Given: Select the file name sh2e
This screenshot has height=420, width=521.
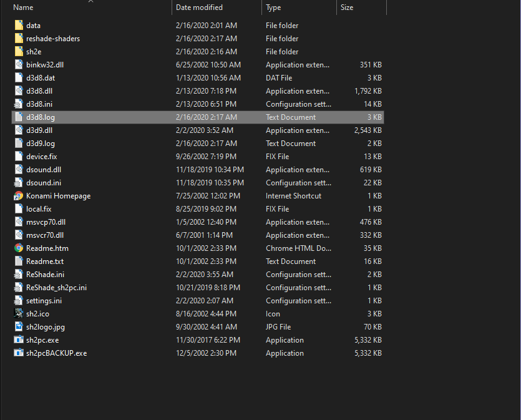Looking at the screenshot, I should click(34, 52).
